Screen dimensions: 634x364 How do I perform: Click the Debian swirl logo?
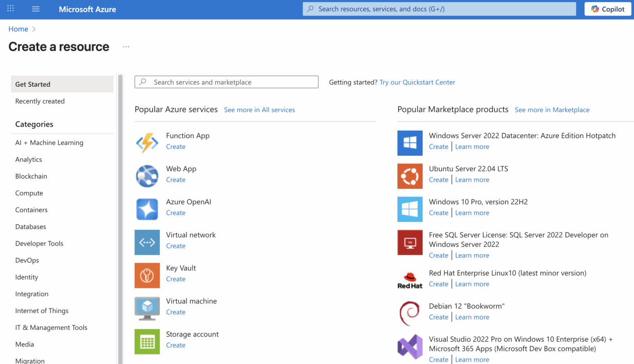tap(410, 313)
